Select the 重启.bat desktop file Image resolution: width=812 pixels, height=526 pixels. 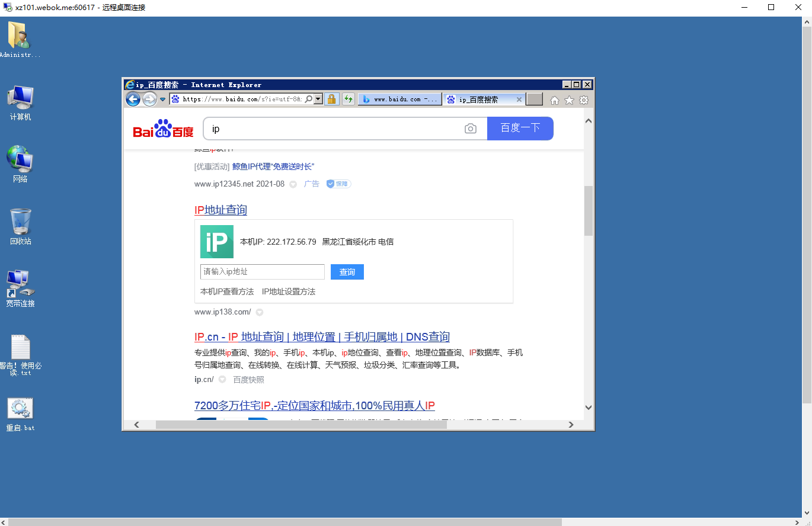click(x=21, y=413)
